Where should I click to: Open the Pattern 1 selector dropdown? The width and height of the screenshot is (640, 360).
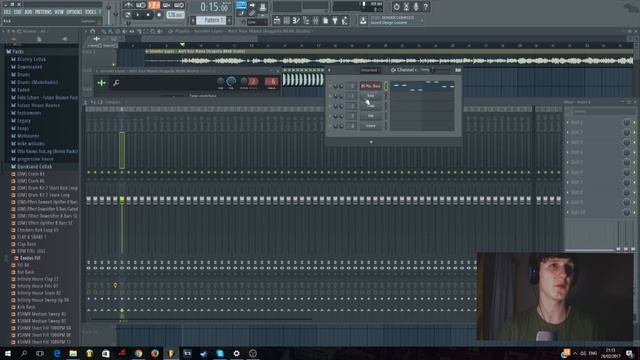[x=211, y=20]
